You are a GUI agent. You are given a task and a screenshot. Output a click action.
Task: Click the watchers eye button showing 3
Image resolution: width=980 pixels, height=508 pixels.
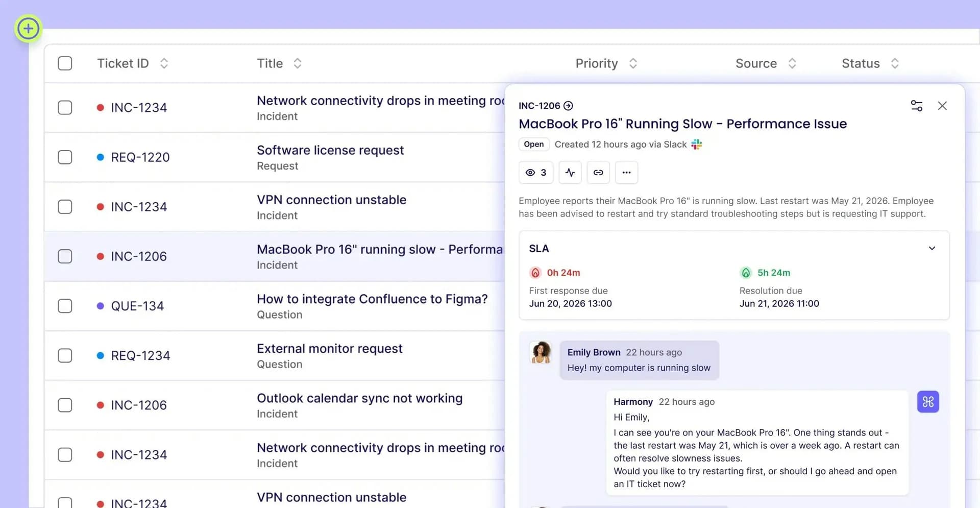click(x=536, y=173)
